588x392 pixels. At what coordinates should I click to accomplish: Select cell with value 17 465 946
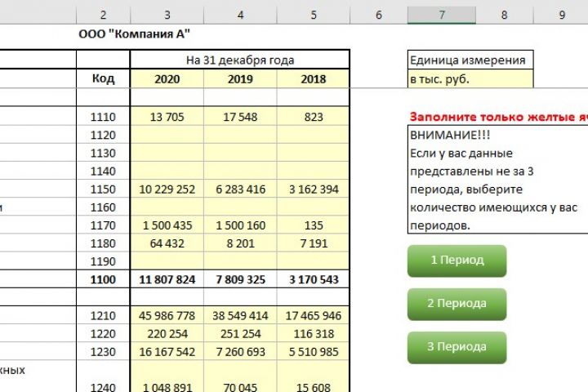(314, 315)
